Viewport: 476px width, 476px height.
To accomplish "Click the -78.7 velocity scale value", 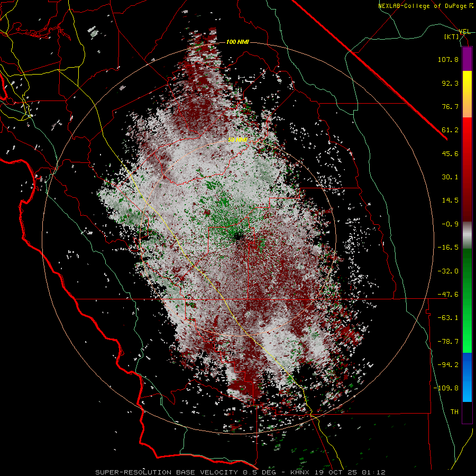I will 448,342.
